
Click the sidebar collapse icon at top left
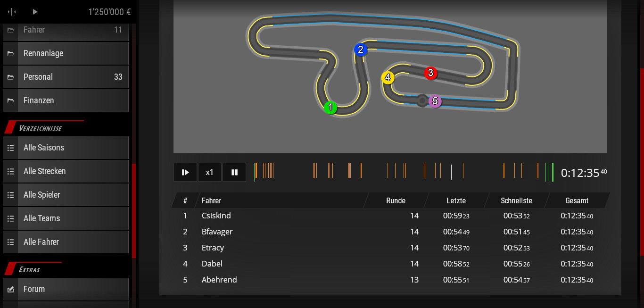pos(12,12)
